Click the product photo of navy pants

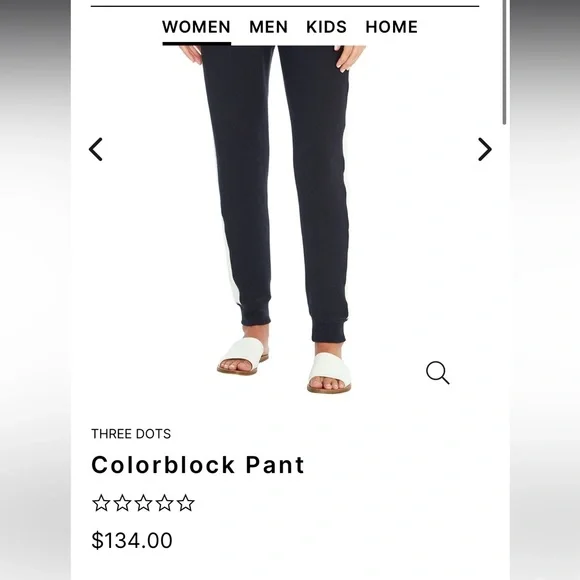(283, 220)
